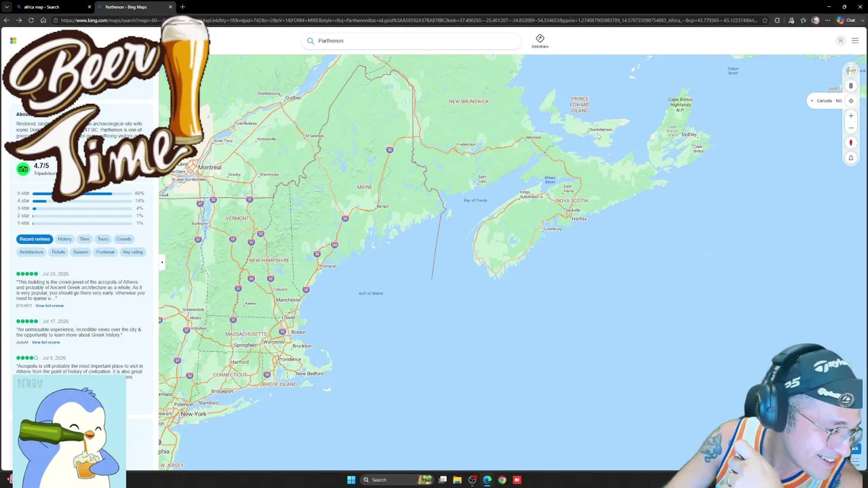Close the africa map - Search tab
The image size is (868, 488).
coord(89,7)
